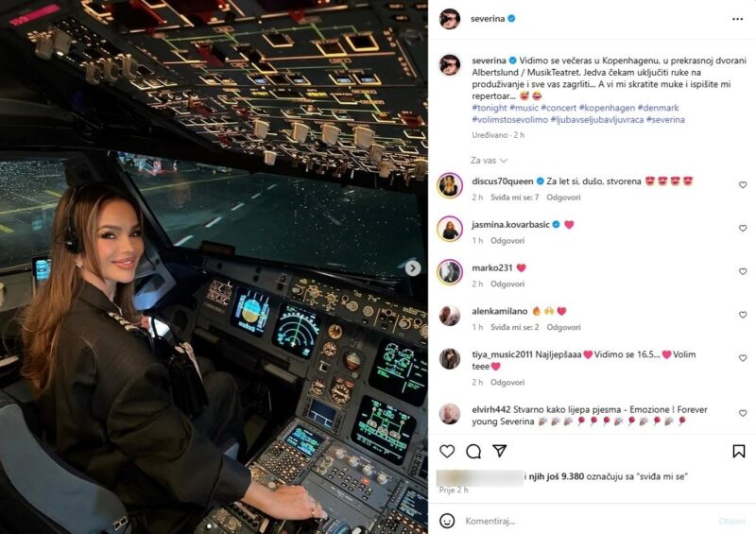Open the three-dot more options menu
This screenshot has height=534, width=756.
[737, 19]
